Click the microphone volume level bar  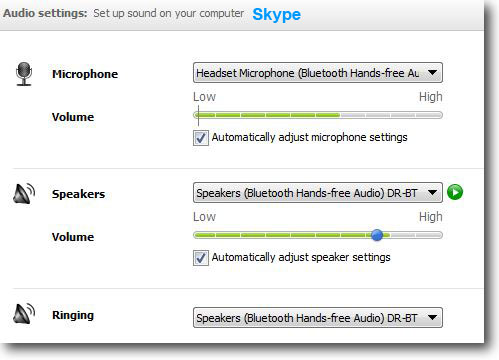(318, 115)
